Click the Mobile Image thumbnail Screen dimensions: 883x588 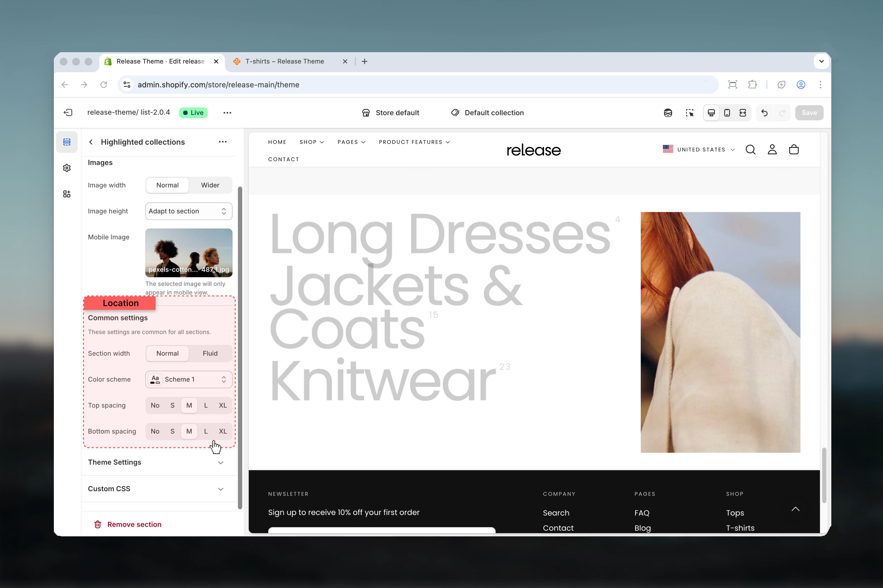(x=189, y=253)
